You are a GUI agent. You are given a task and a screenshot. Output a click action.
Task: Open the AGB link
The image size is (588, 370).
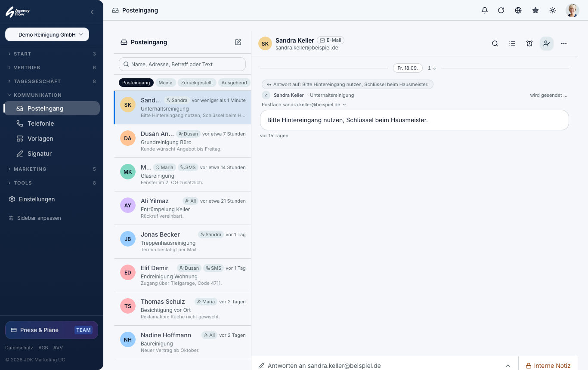(43, 348)
